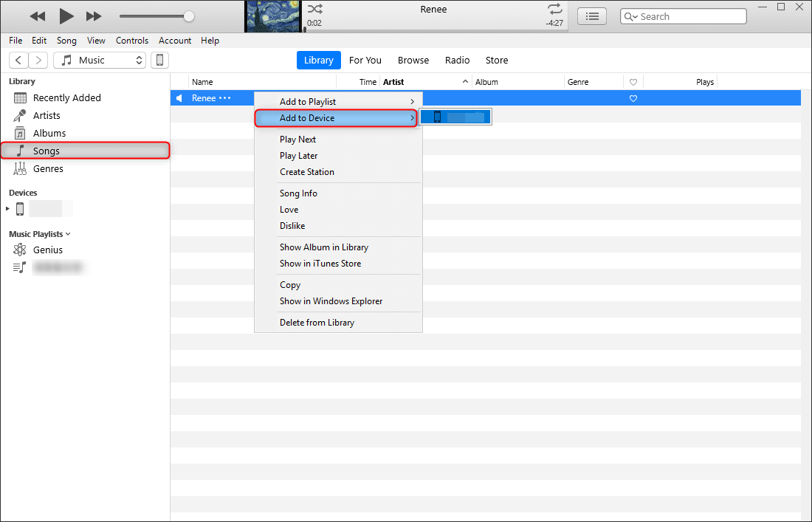Adjust the volume slider
Image resolution: width=812 pixels, height=522 pixels.
coord(189,16)
